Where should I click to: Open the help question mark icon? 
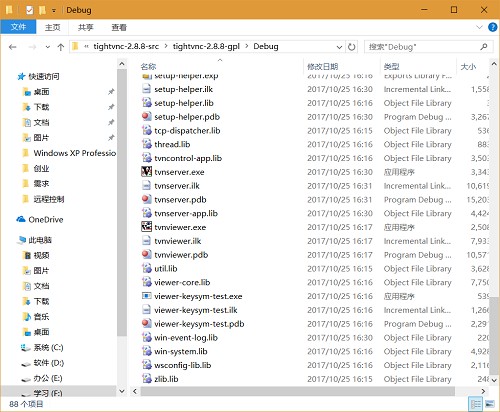click(x=493, y=27)
